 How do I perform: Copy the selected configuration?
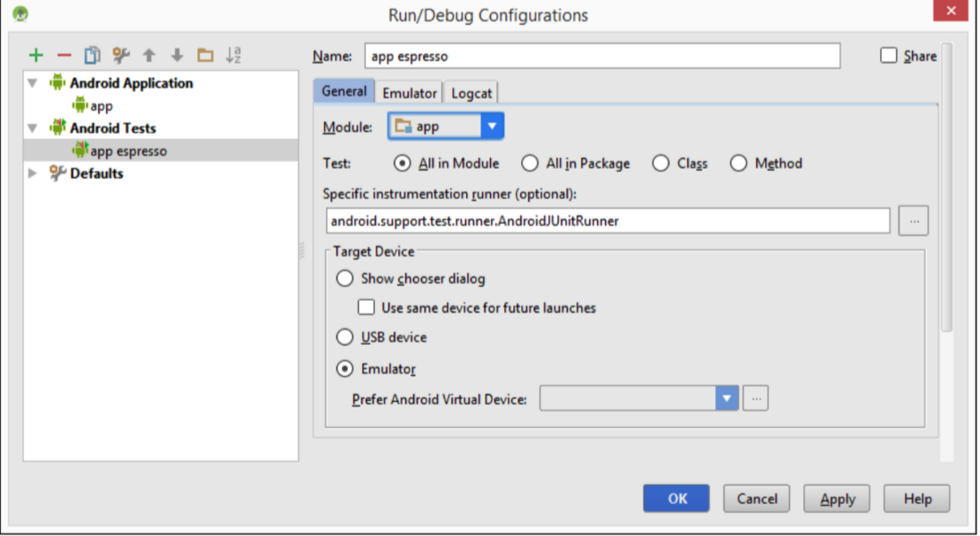pyautogui.click(x=92, y=55)
